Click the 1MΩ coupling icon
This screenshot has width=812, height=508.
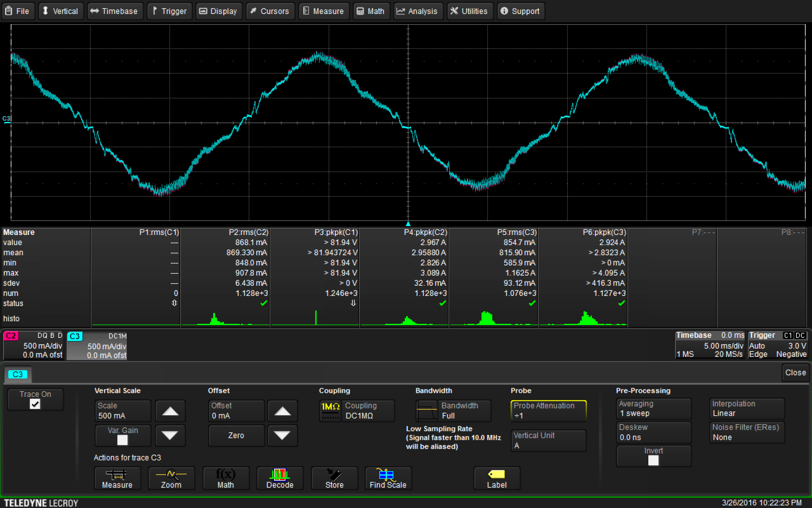point(330,411)
